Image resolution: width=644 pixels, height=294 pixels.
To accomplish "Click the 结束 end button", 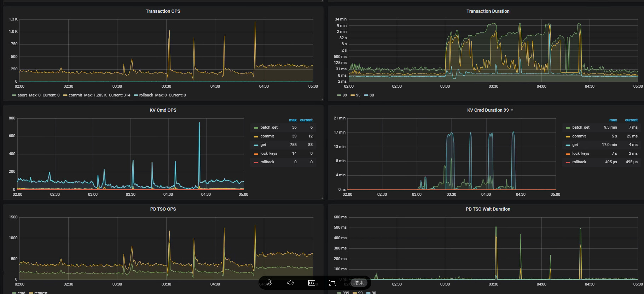I will [359, 283].
